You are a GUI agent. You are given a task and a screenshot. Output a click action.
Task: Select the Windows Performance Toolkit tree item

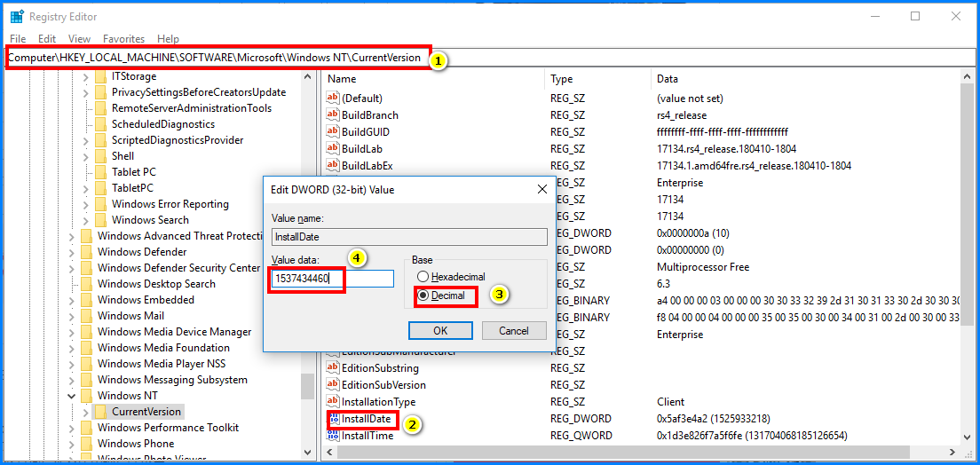click(168, 428)
